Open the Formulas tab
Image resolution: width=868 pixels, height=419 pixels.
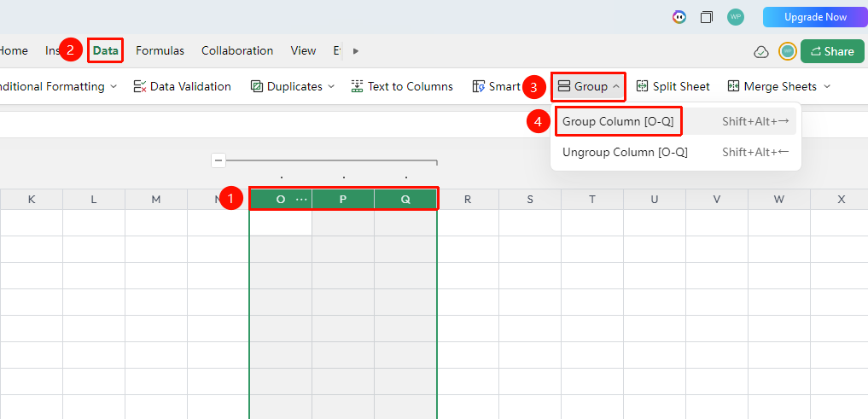(x=160, y=51)
